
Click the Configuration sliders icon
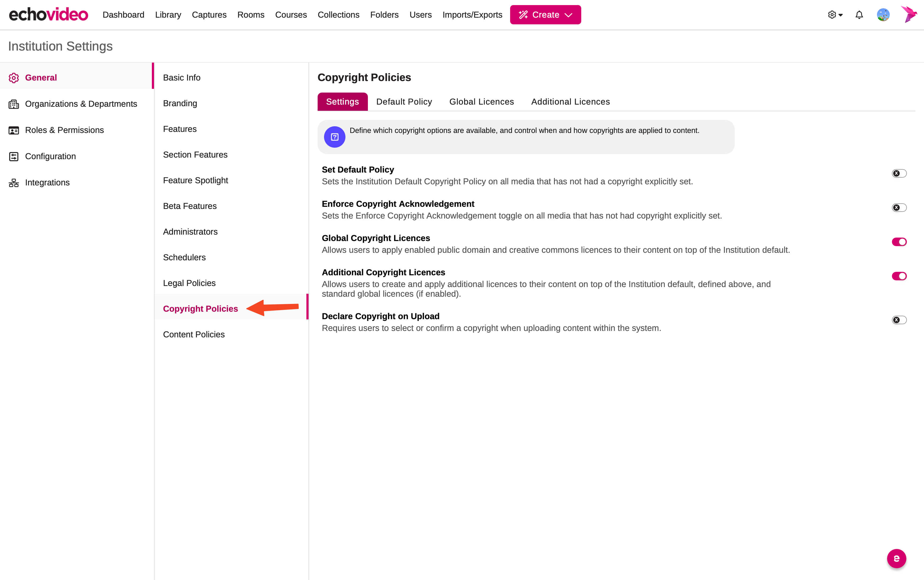[x=14, y=157]
